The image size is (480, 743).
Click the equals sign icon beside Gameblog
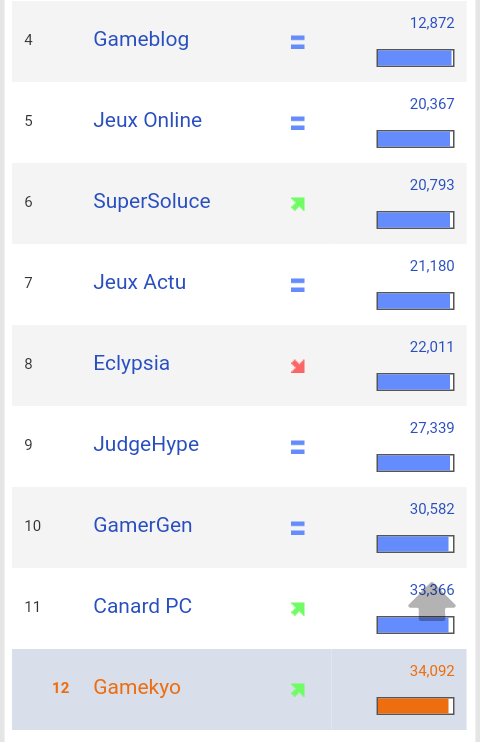298,42
